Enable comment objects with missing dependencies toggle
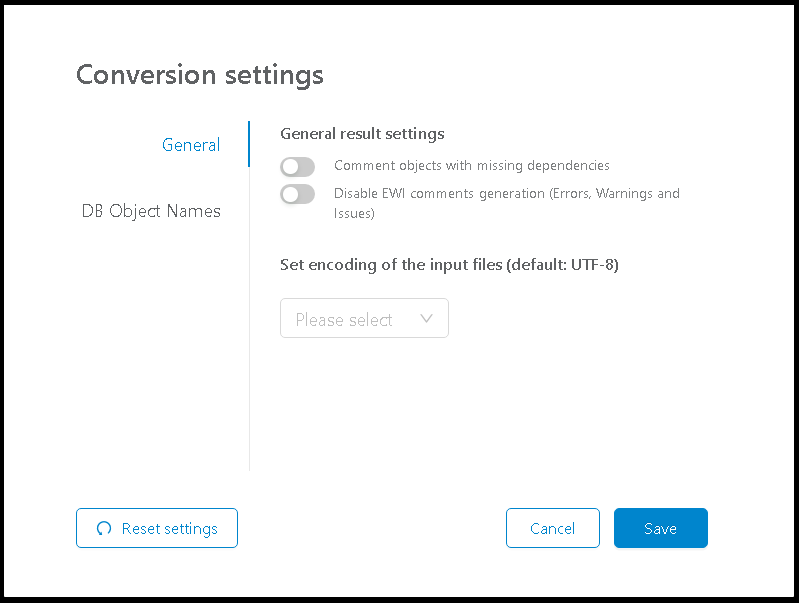The height and width of the screenshot is (603, 799). pos(298,167)
